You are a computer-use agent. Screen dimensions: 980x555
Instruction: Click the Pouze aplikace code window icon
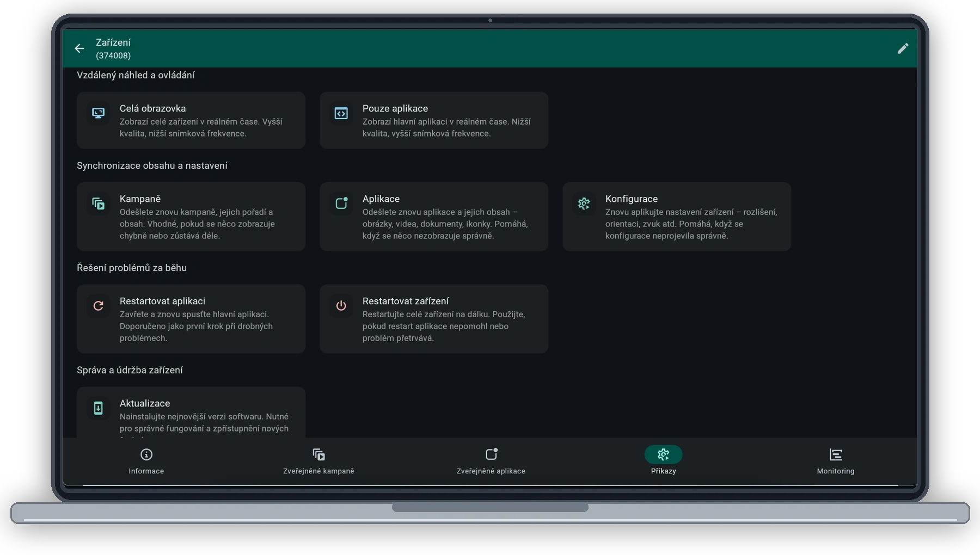point(341,113)
